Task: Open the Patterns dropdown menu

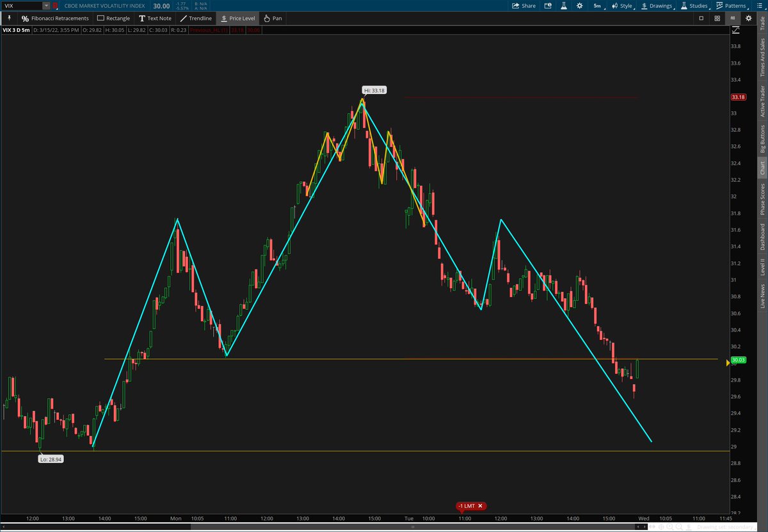Action: tap(731, 6)
